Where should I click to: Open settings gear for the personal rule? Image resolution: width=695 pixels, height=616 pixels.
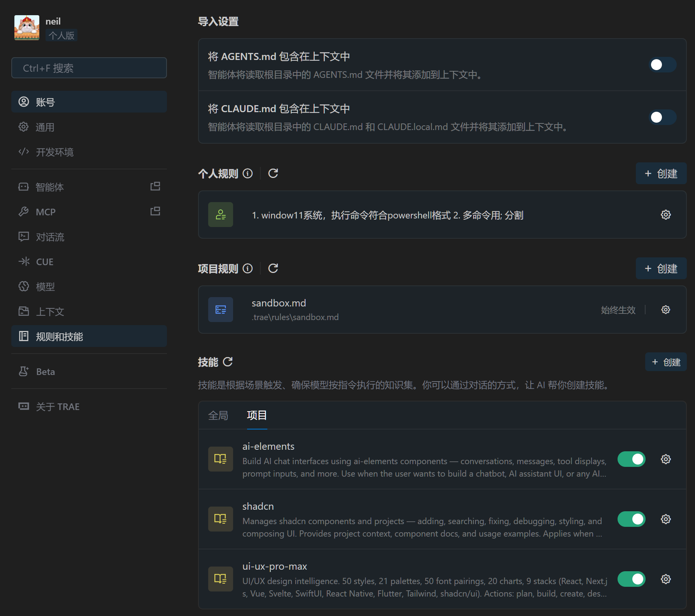(x=665, y=215)
